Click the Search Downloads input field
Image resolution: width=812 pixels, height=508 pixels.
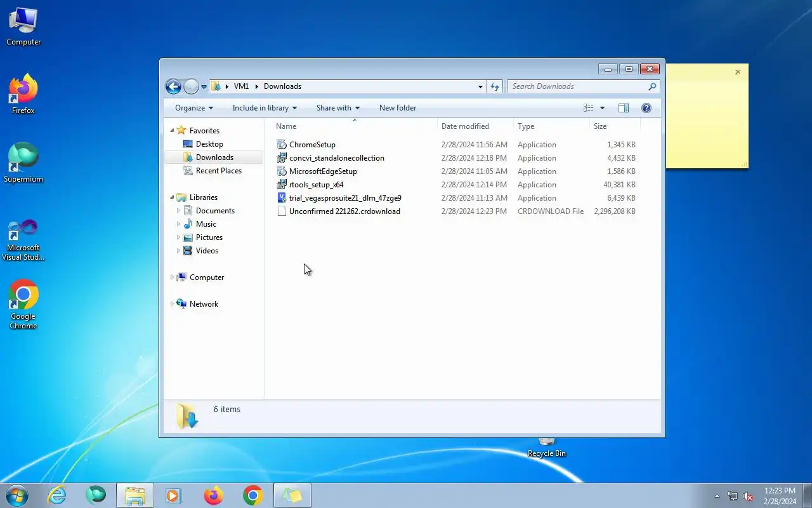pyautogui.click(x=577, y=86)
